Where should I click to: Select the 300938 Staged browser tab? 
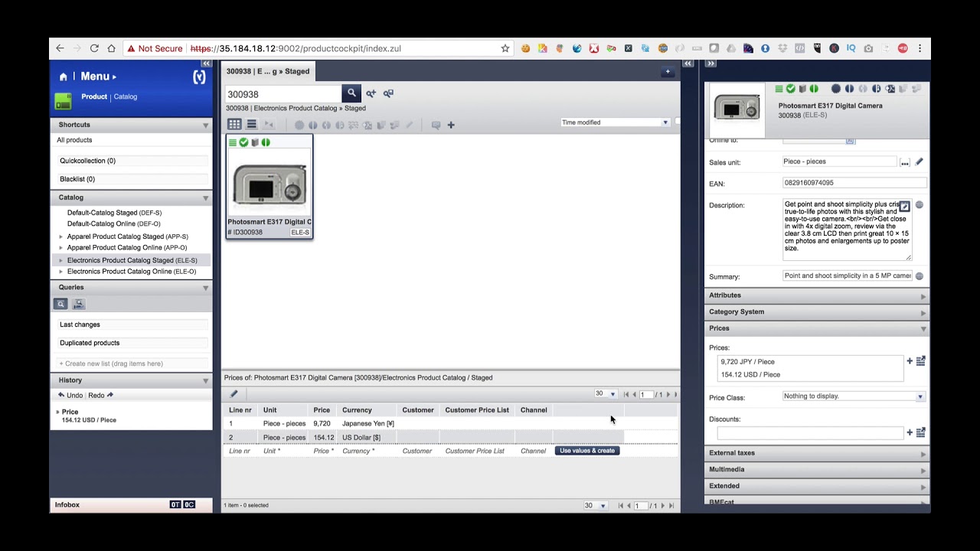(x=268, y=71)
